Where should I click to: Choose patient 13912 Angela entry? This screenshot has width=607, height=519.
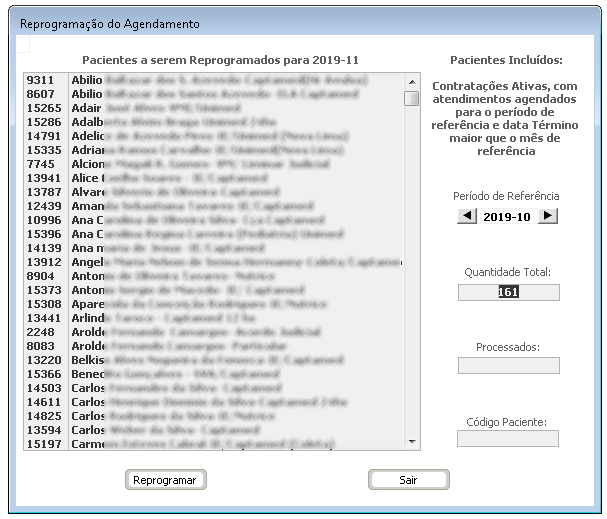pyautogui.click(x=200, y=261)
